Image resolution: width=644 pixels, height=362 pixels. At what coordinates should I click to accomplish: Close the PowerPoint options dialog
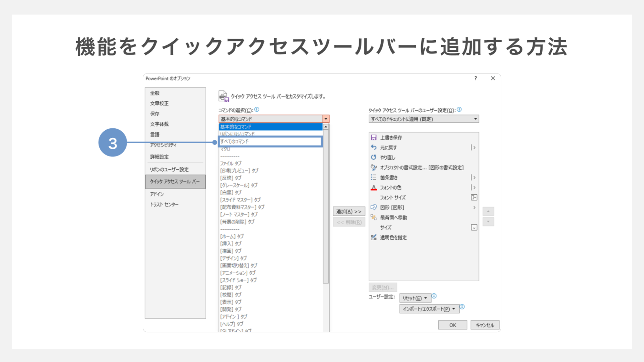tap(493, 78)
